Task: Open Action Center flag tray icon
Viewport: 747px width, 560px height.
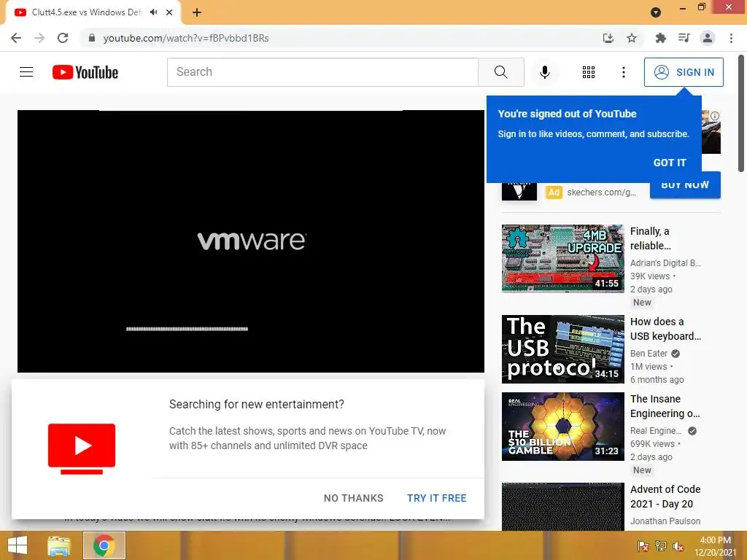Action: 643,546
